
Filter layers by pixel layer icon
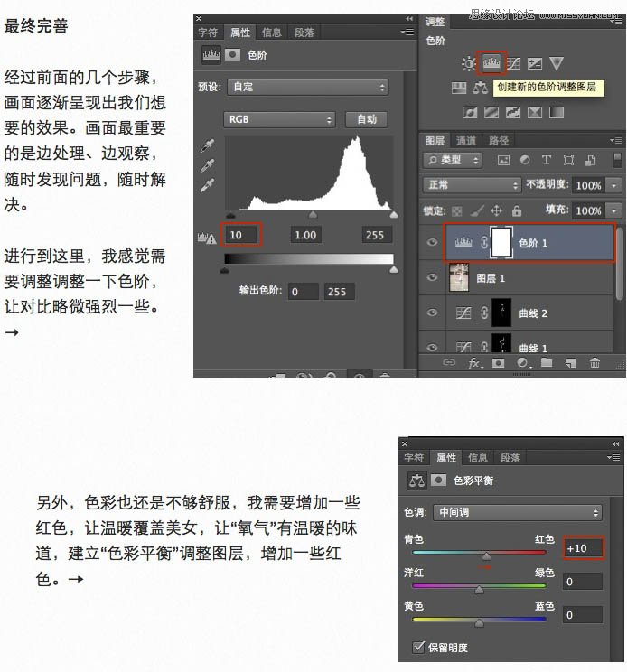503,161
